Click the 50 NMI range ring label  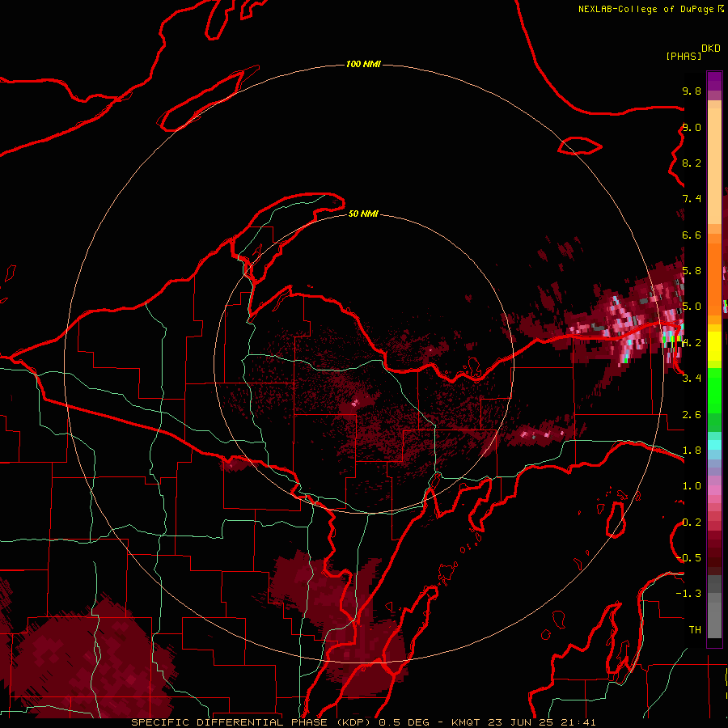click(x=363, y=214)
